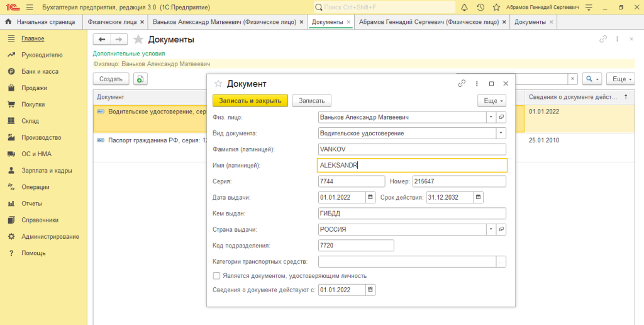The image size is (644, 325).
Task: Open Руководителю section
Action: click(x=42, y=55)
